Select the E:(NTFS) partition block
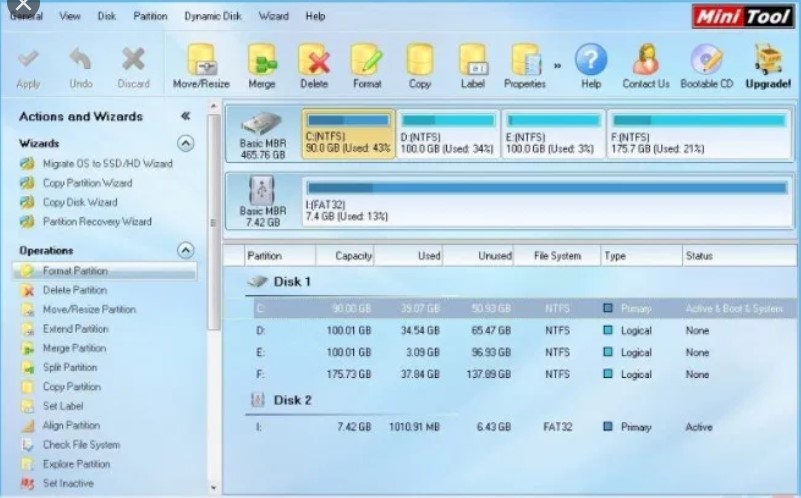The image size is (801, 498). (554, 134)
